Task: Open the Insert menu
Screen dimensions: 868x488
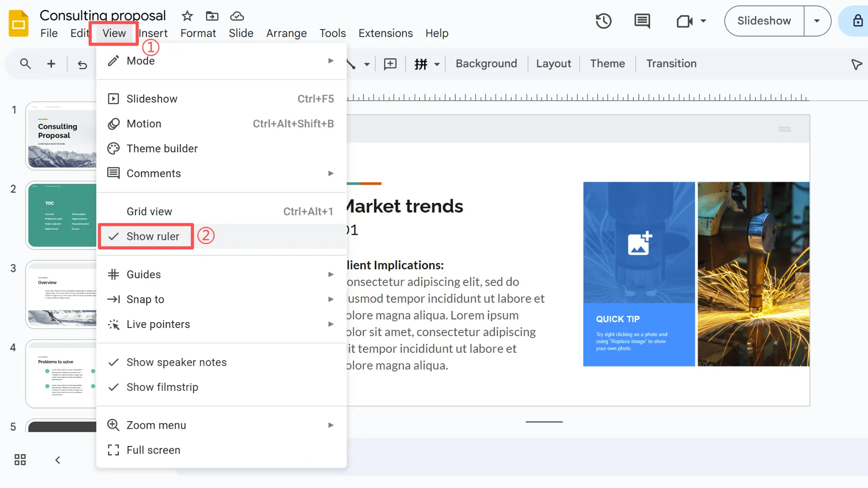Action: [x=153, y=33]
